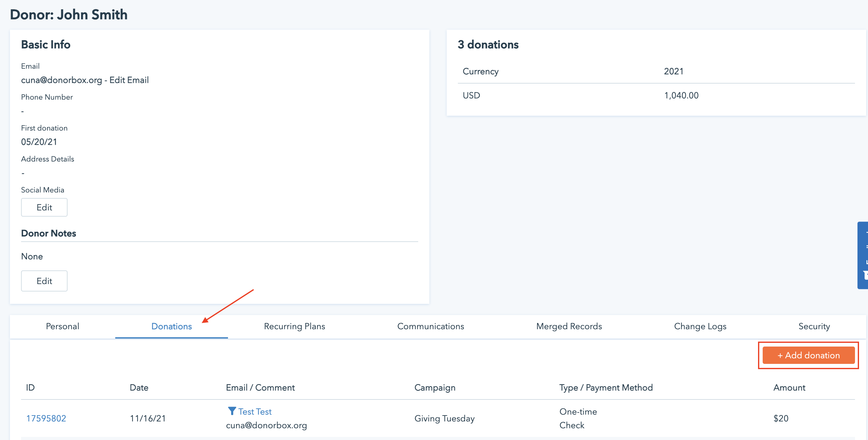Open the Recurring Plans tab
The height and width of the screenshot is (440, 868).
point(294,326)
